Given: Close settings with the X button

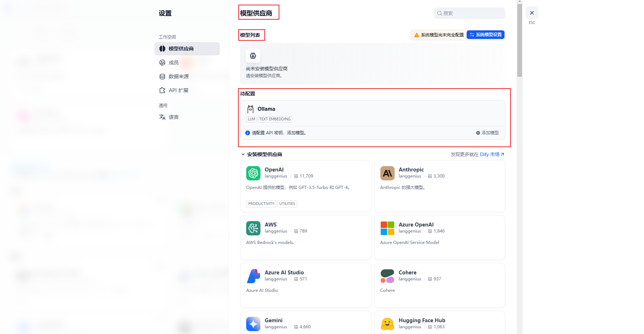Looking at the screenshot, I should [x=532, y=13].
